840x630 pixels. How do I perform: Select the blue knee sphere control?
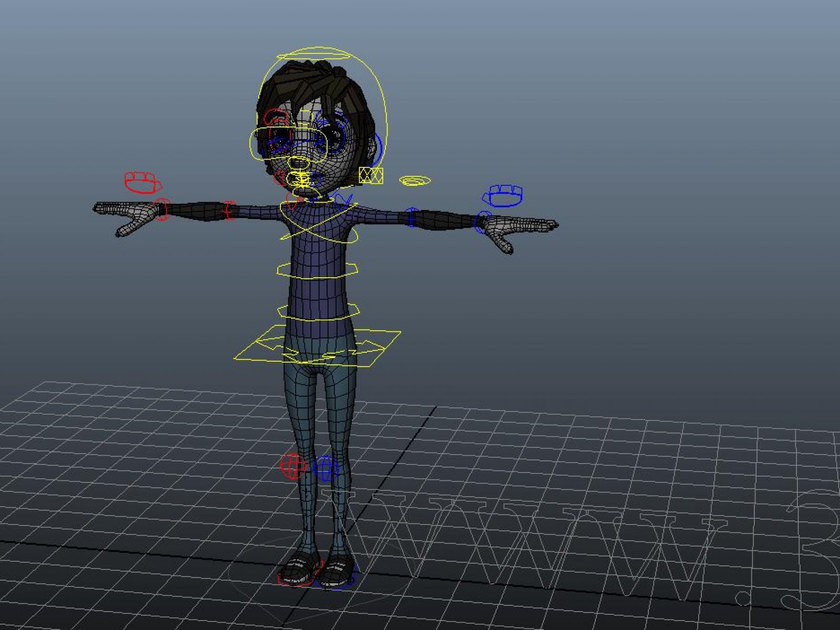click(x=325, y=468)
